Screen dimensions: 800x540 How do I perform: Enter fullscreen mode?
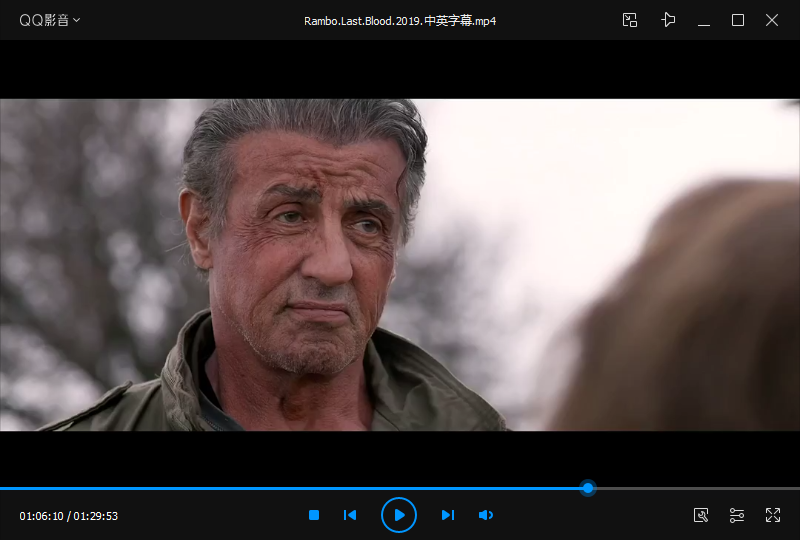773,515
